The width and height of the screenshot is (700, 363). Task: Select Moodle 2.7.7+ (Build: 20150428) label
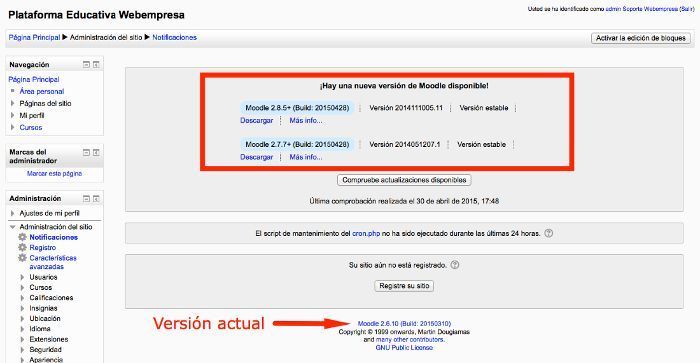[x=297, y=144]
